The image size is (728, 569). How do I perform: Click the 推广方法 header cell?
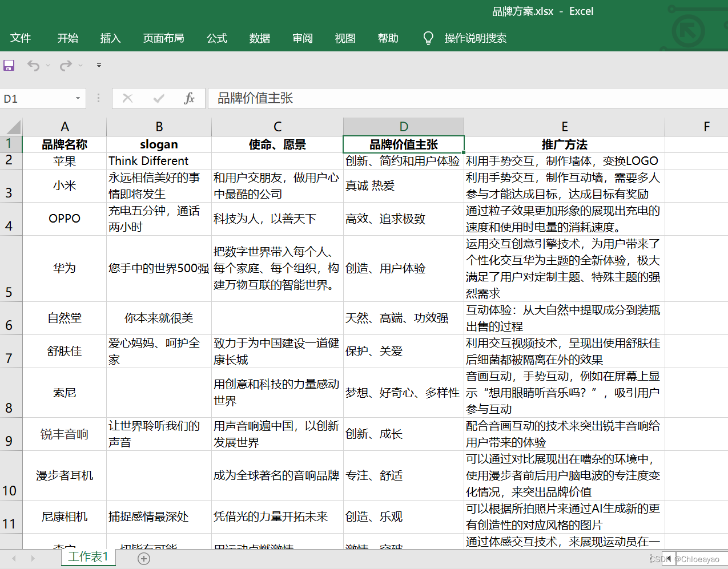coord(565,144)
